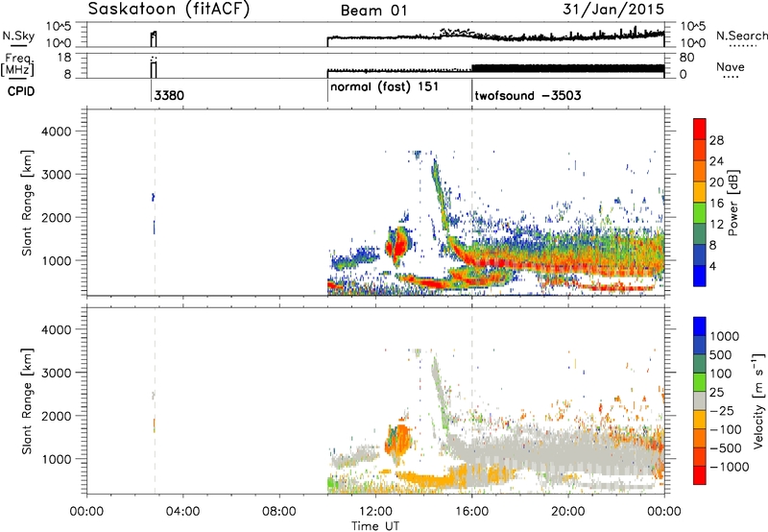The width and height of the screenshot is (768, 532).
Task: Select the N.Search legend label
Action: click(x=741, y=36)
